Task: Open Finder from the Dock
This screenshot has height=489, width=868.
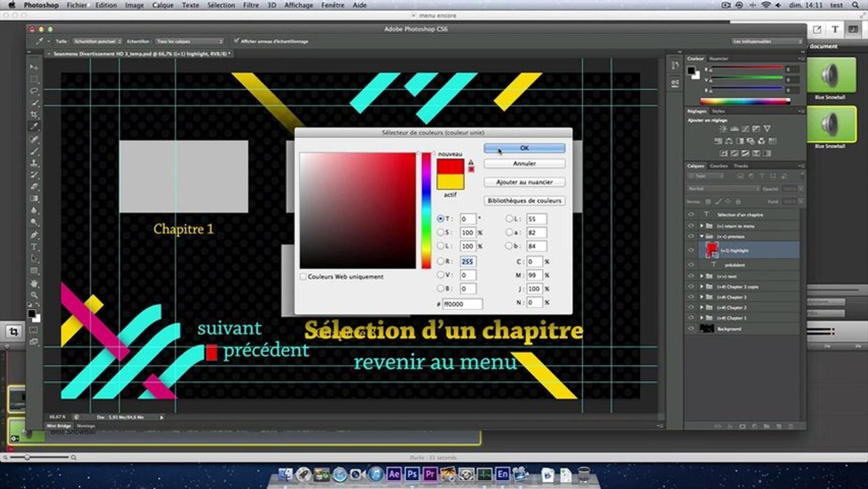Action: click(285, 474)
